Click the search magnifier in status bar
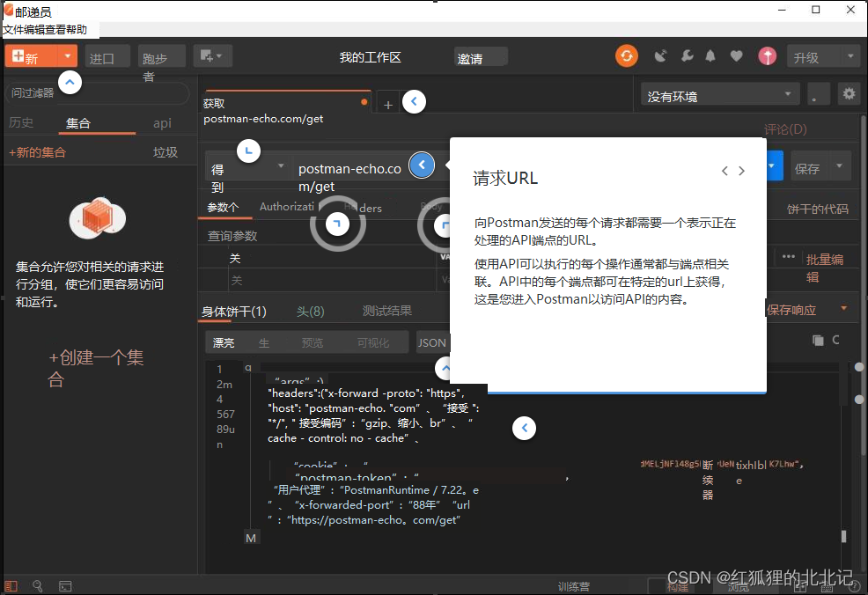 point(37,585)
